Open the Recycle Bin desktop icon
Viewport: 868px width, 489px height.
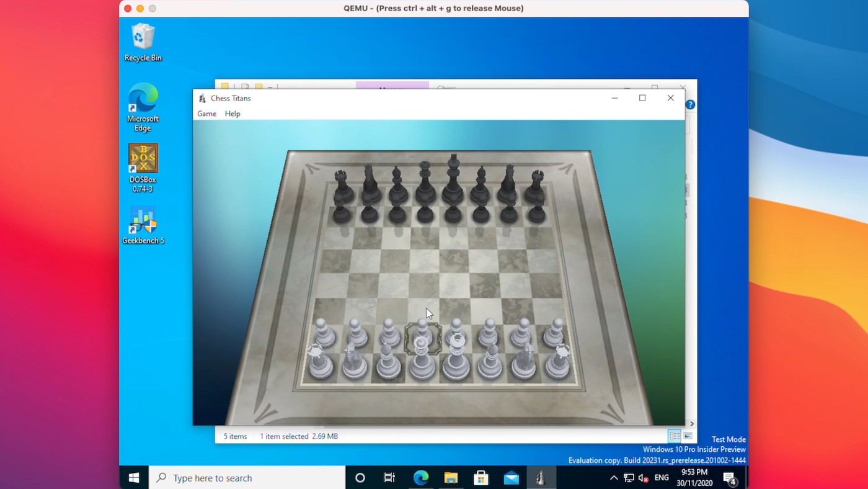(x=143, y=42)
